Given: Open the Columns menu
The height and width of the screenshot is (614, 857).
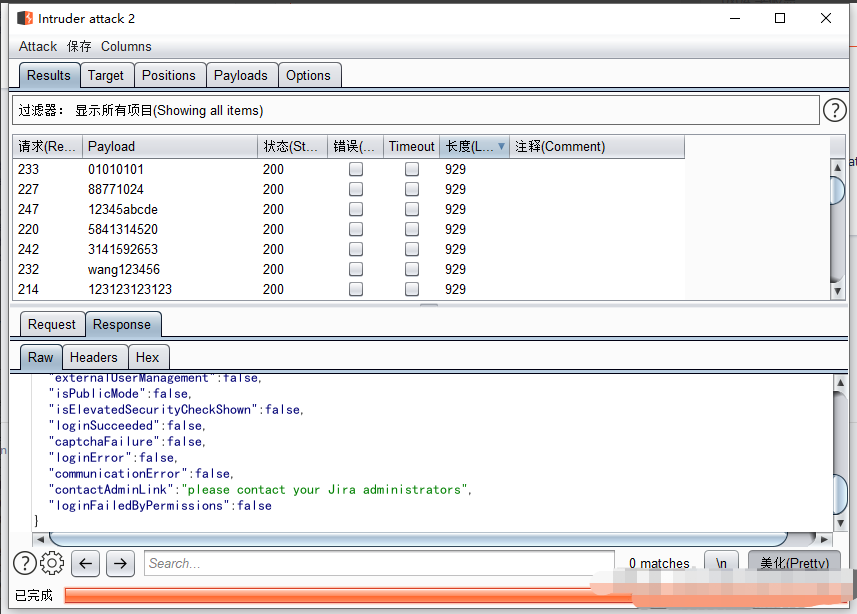Looking at the screenshot, I should click(126, 46).
